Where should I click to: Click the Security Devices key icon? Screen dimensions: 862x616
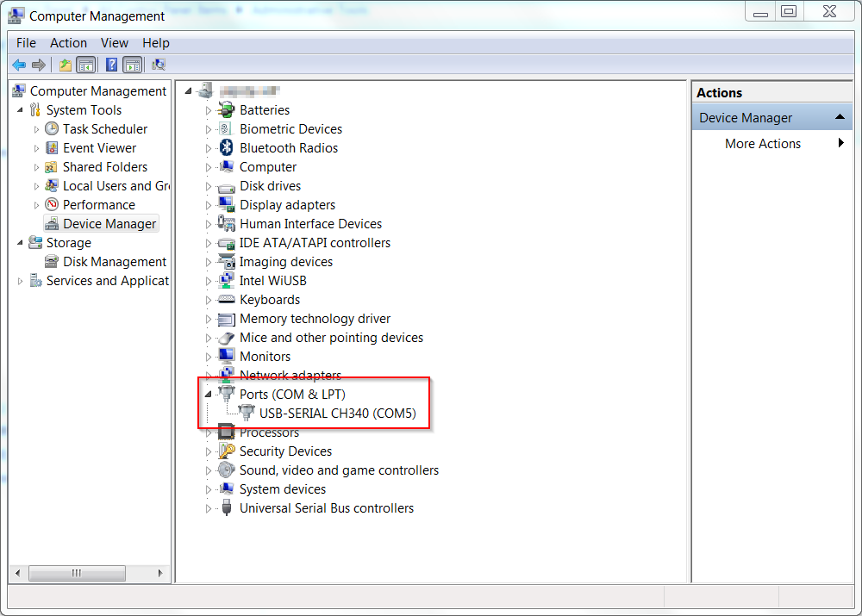tap(226, 451)
